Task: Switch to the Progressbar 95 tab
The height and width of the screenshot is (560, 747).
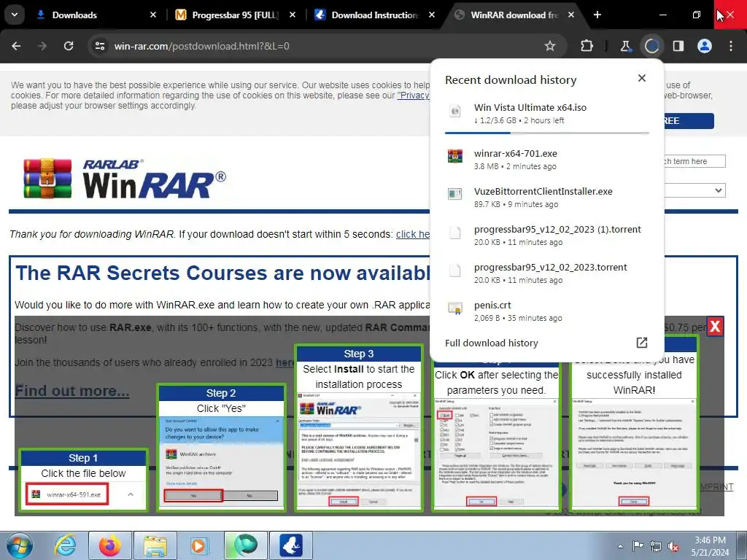Action: 235,15
